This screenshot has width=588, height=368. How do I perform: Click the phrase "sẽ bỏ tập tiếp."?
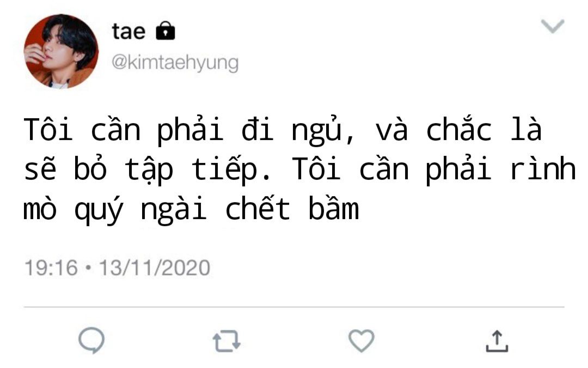147,169
